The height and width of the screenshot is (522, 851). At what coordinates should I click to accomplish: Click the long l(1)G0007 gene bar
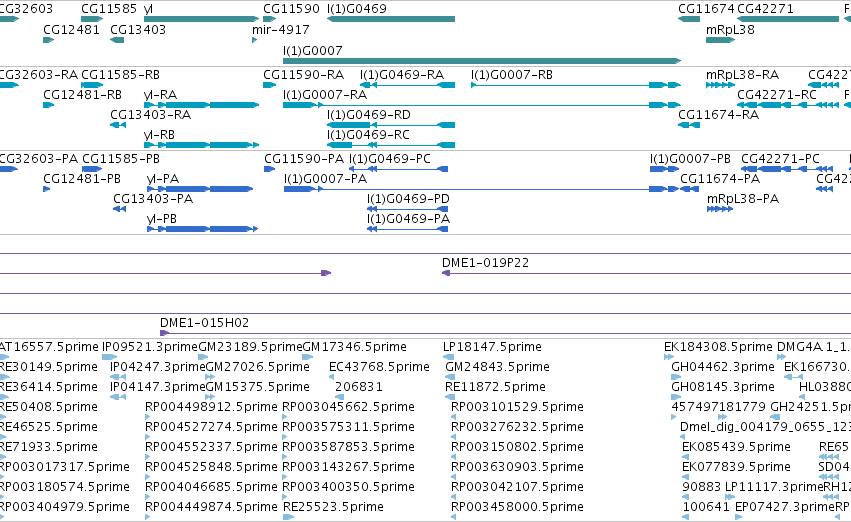pyautogui.click(x=482, y=61)
